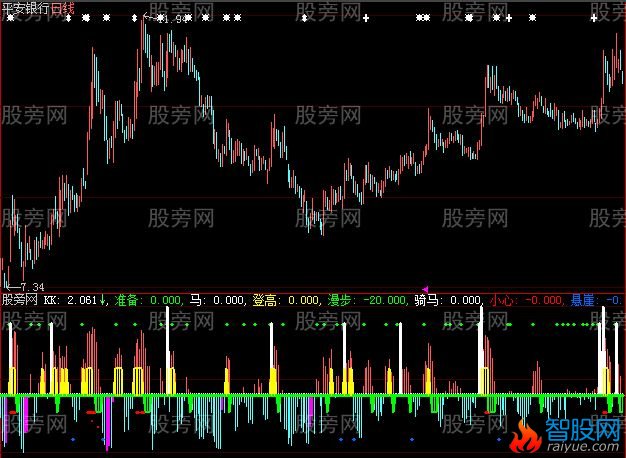This screenshot has width=626, height=458.
Task: Click the 11.94 high price label
Action: [x=172, y=19]
